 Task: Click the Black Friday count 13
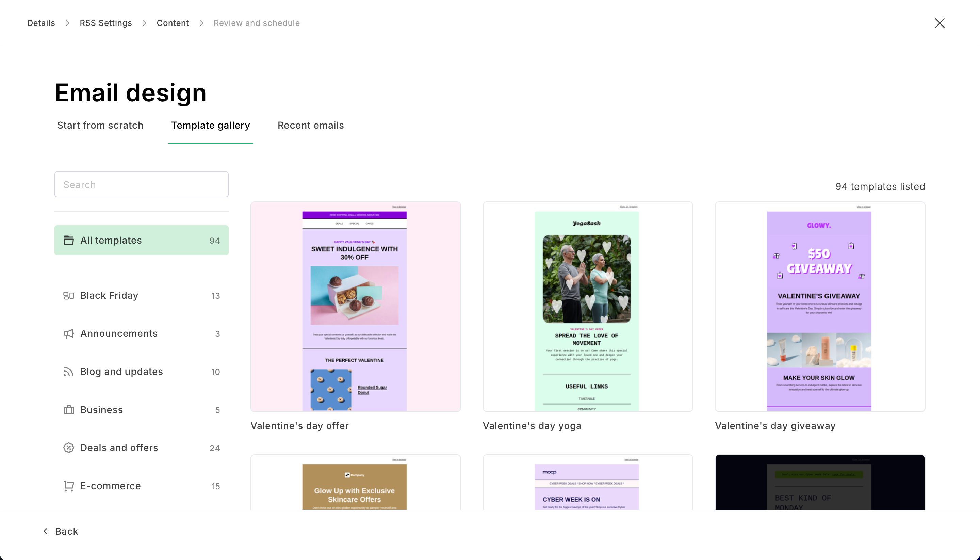[215, 296]
